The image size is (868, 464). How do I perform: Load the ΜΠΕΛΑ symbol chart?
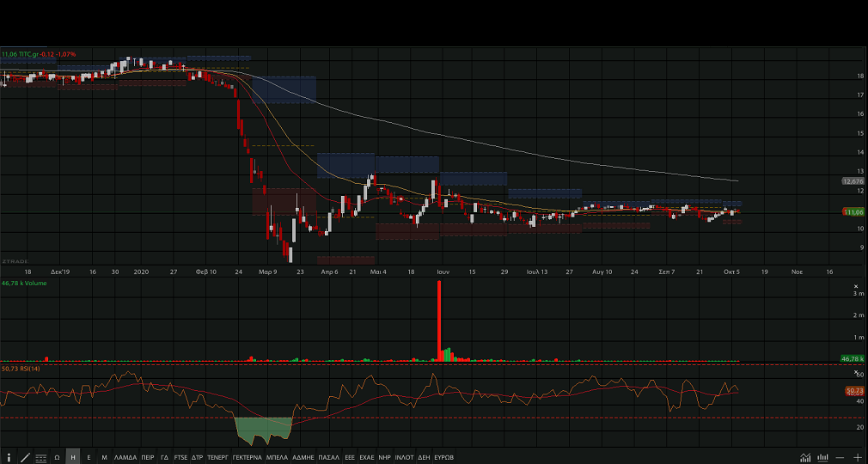[277, 457]
